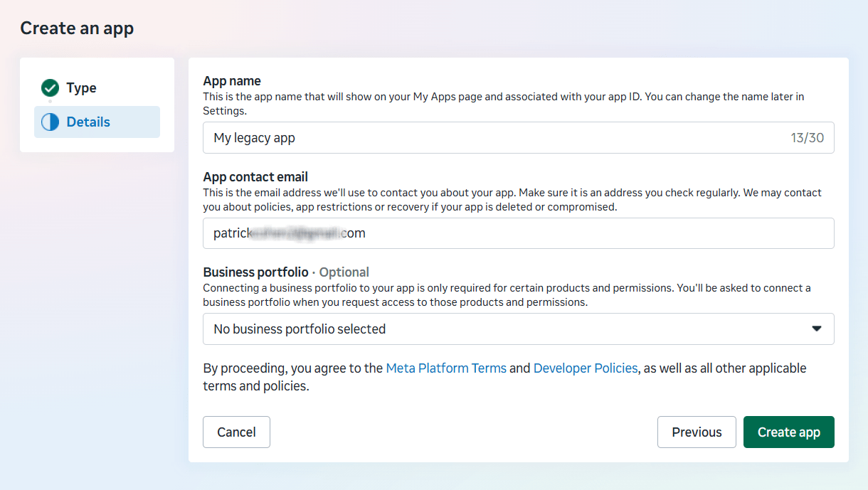Click the Create app button

[x=789, y=432]
